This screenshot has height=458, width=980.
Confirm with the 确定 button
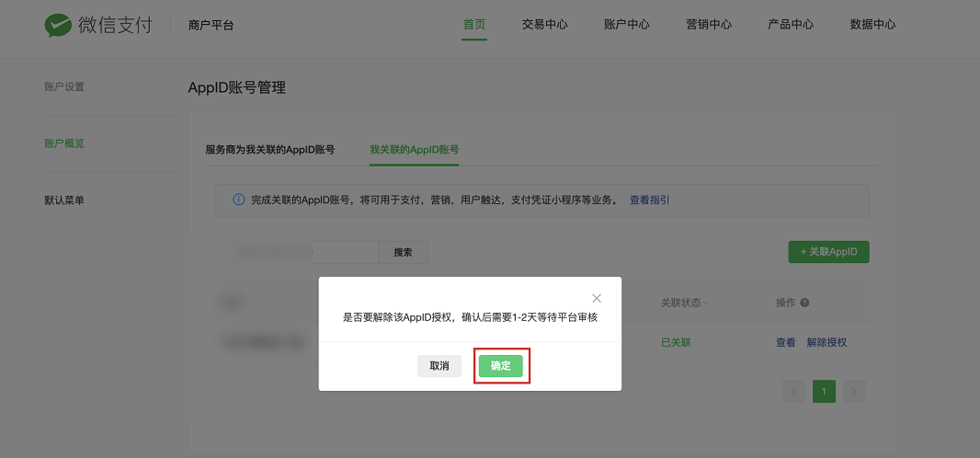click(x=501, y=366)
